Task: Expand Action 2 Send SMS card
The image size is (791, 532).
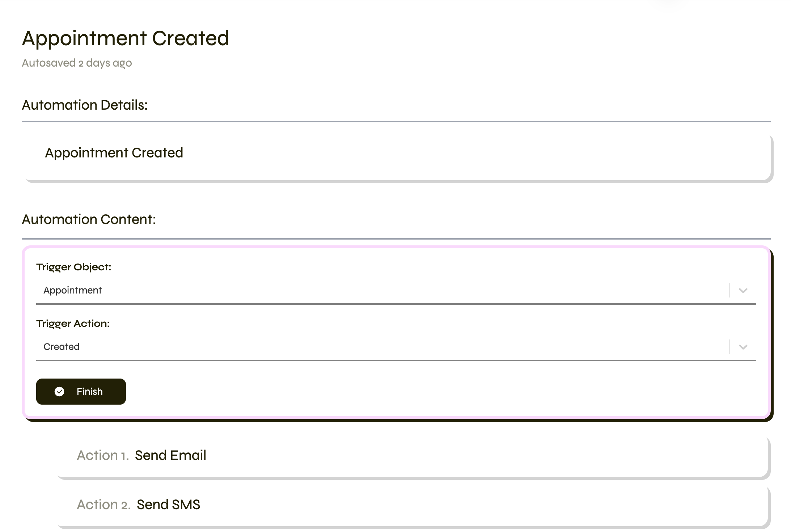Action: pyautogui.click(x=413, y=506)
